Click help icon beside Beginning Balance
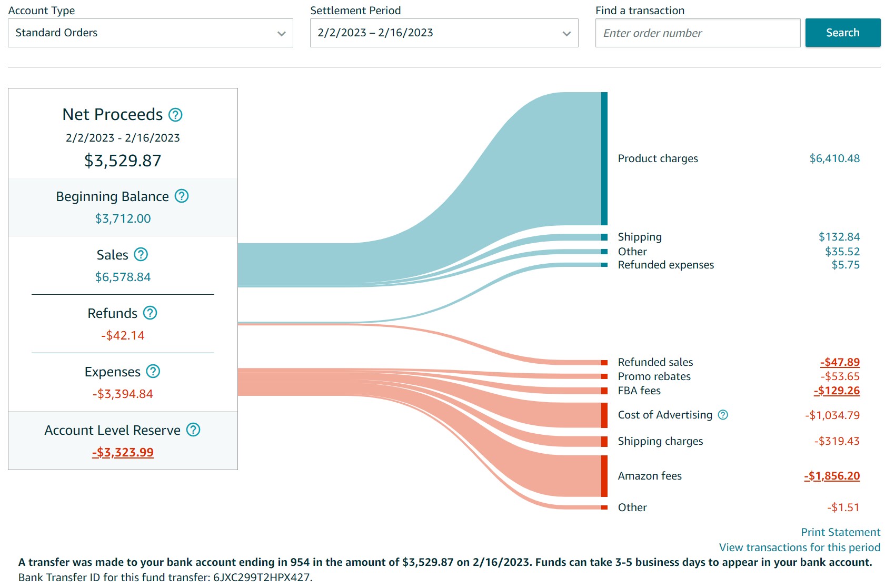This screenshot has height=588, width=885. pos(182,196)
